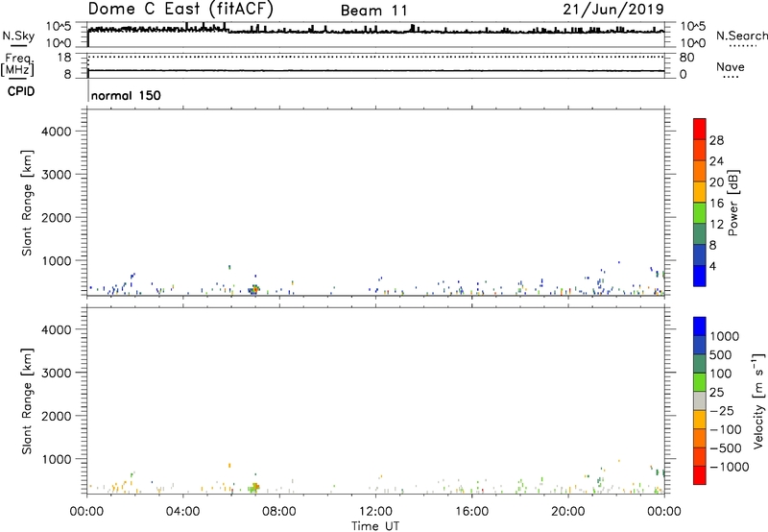Click the power panel 'Slant Range [km]' label
The height and width of the screenshot is (532, 768).
pyautogui.click(x=27, y=203)
